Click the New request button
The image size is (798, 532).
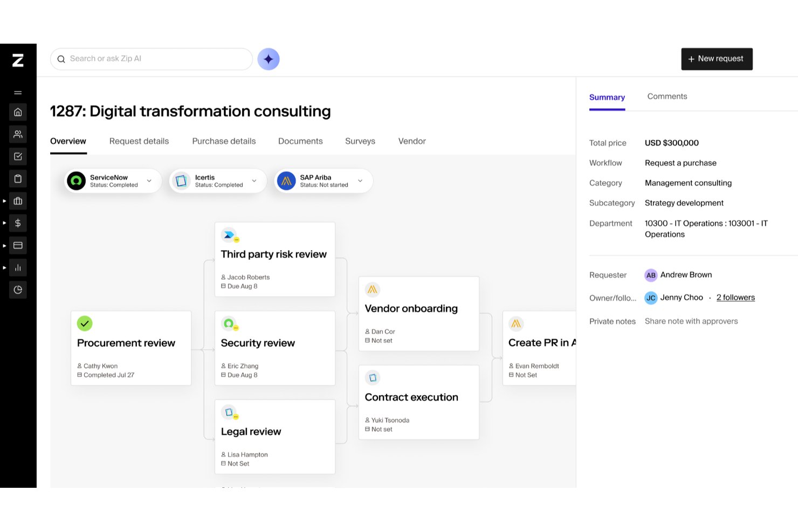717,59
